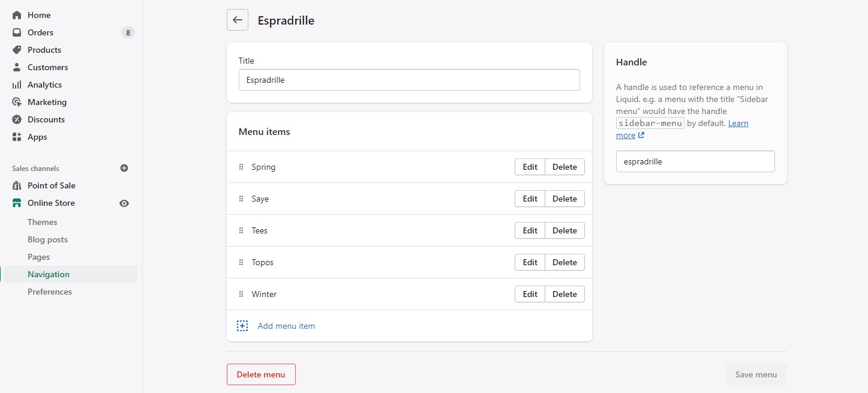
Task: Click the dashed plus icon for Add menu item
Action: point(242,326)
